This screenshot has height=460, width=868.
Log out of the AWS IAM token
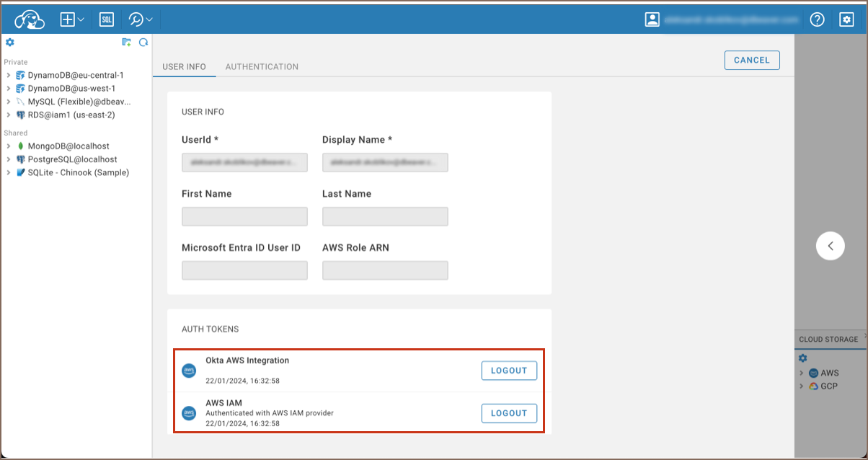click(509, 413)
